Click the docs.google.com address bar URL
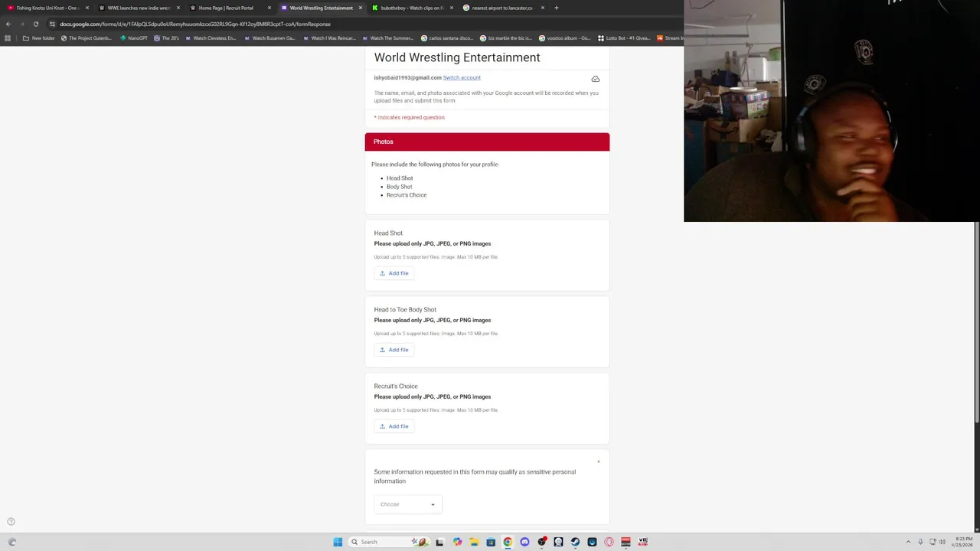Viewport: 980px width, 551px height. pos(195,24)
